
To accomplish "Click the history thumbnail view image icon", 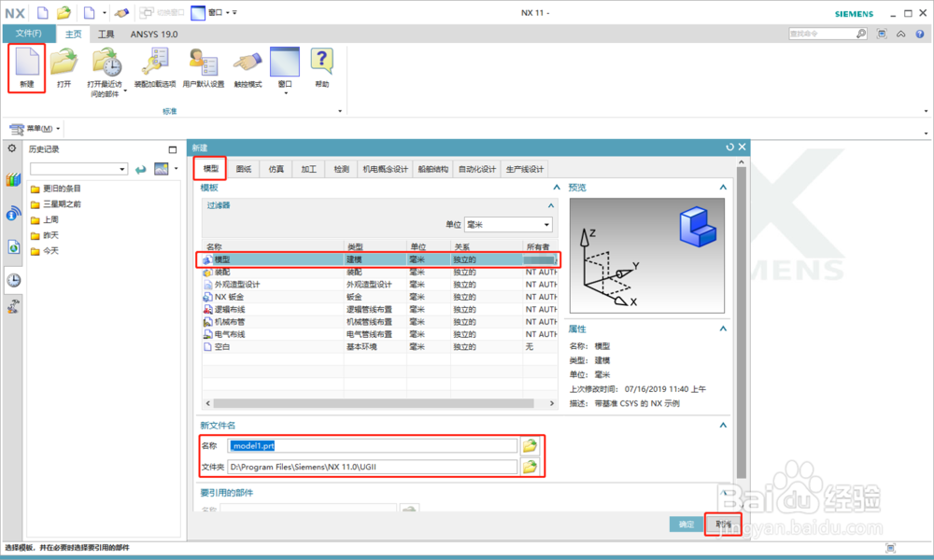I will pyautogui.click(x=162, y=169).
